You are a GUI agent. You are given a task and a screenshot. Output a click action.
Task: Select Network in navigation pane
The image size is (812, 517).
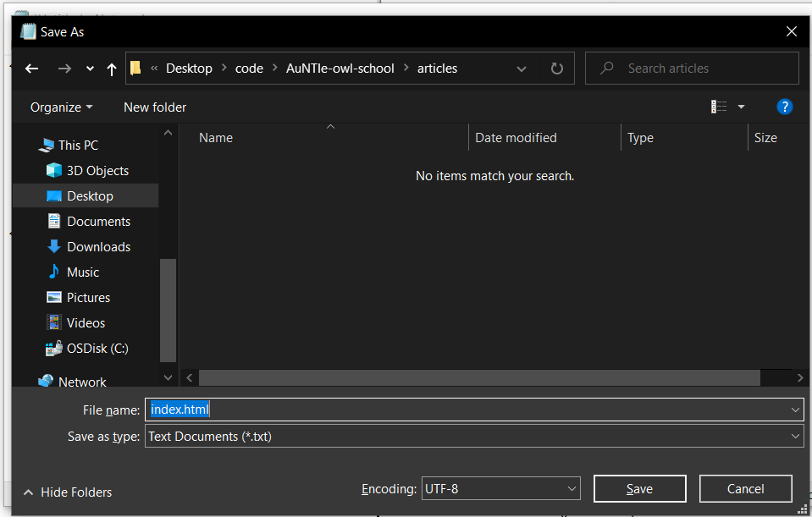pyautogui.click(x=82, y=382)
